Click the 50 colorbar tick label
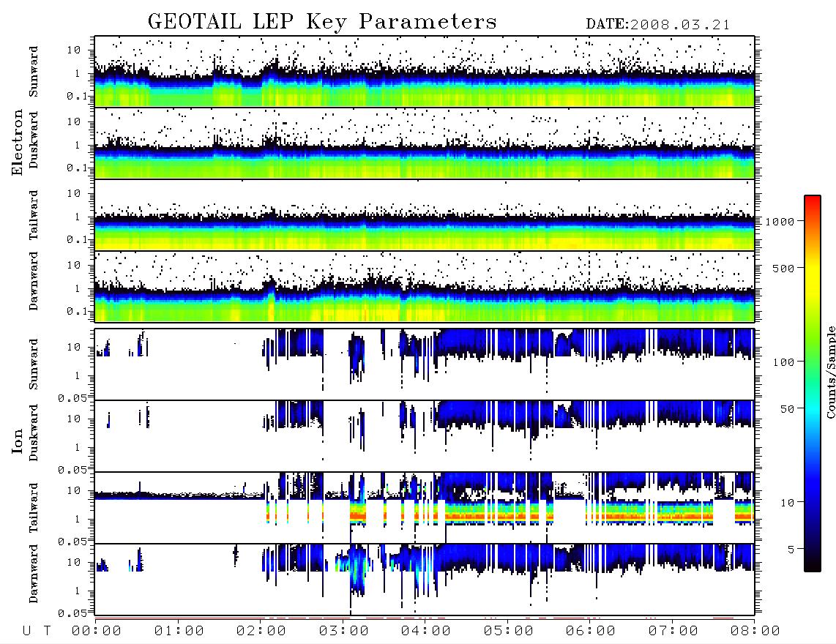Viewport: 836px width, 644px height. pyautogui.click(x=787, y=409)
